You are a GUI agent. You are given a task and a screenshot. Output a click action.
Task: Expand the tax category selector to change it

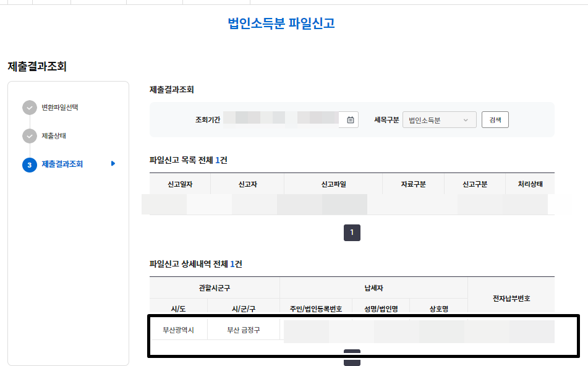tap(439, 119)
